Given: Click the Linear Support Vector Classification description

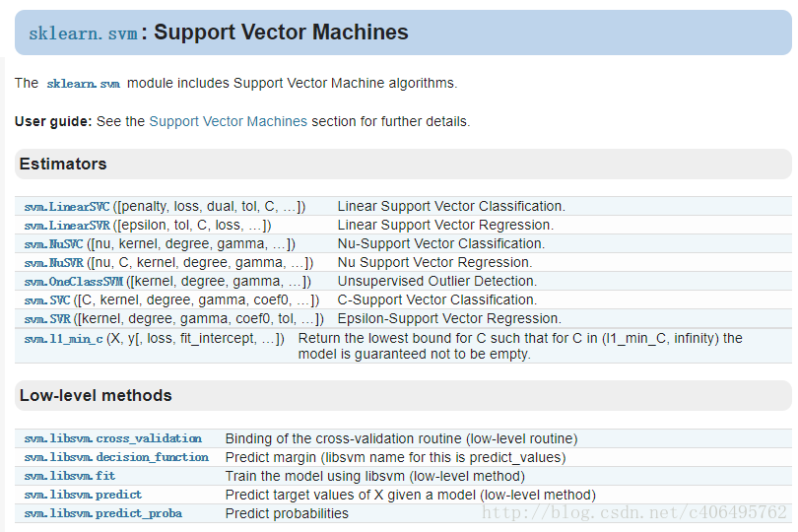Looking at the screenshot, I should 451,207.
